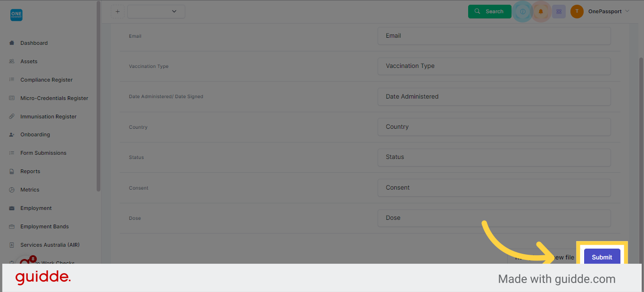This screenshot has height=292, width=644.
Task: Click the sidebar scrollbar
Action: pyautogui.click(x=98, y=96)
